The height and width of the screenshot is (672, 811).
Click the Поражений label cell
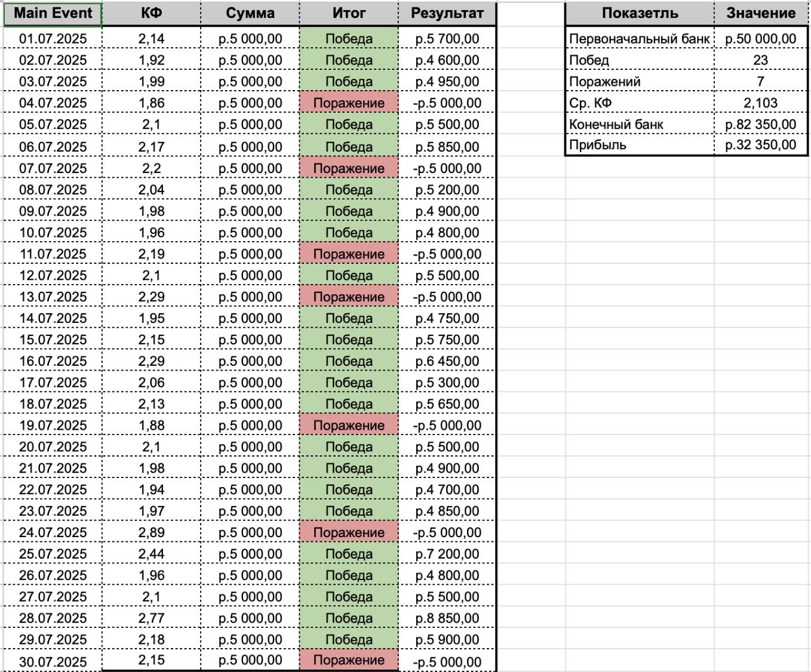pyautogui.click(x=640, y=82)
